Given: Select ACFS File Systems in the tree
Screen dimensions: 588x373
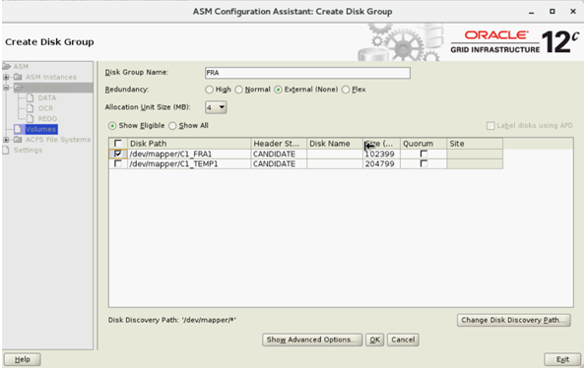Looking at the screenshot, I should (x=58, y=140).
